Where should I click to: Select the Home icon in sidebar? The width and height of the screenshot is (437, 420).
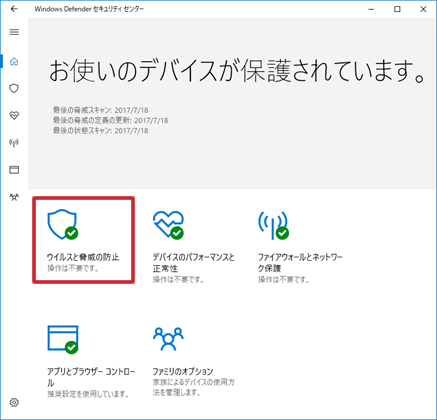coord(14,61)
